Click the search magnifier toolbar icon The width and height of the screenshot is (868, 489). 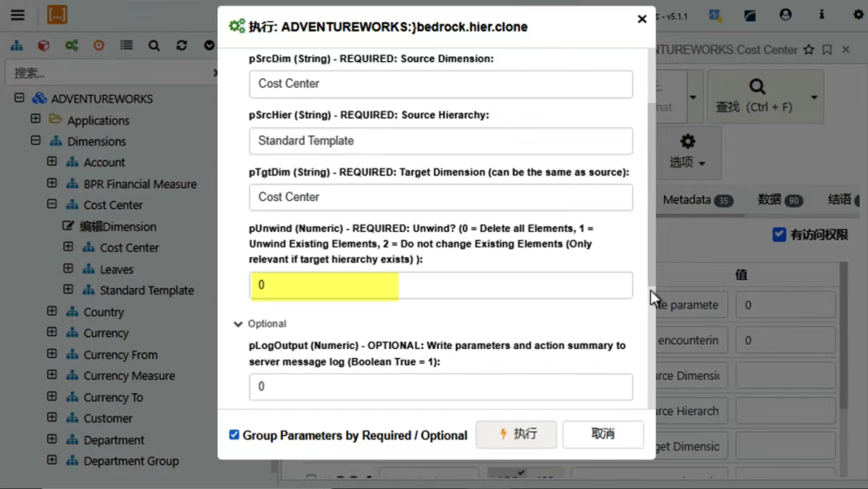pos(154,45)
